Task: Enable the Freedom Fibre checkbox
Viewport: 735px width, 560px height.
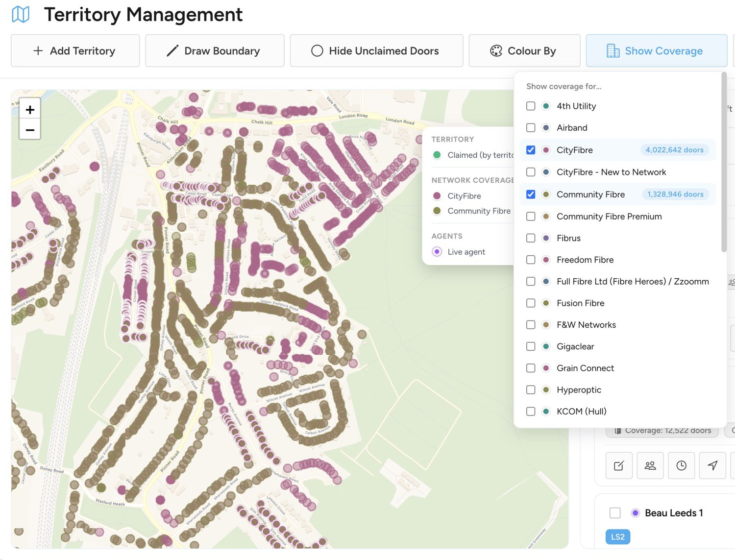Action: pyautogui.click(x=531, y=260)
